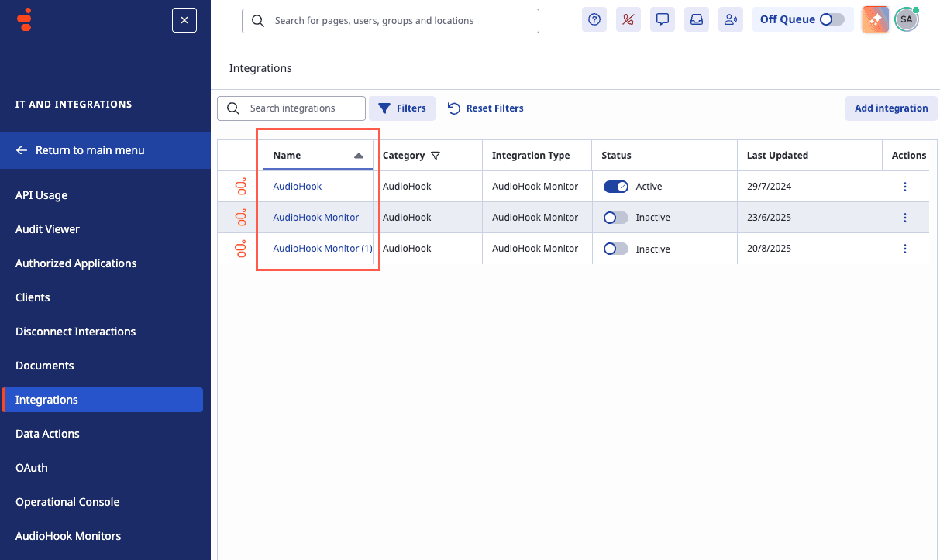Focus the global search for pages field
This screenshot has height=560, width=940.
(391, 21)
